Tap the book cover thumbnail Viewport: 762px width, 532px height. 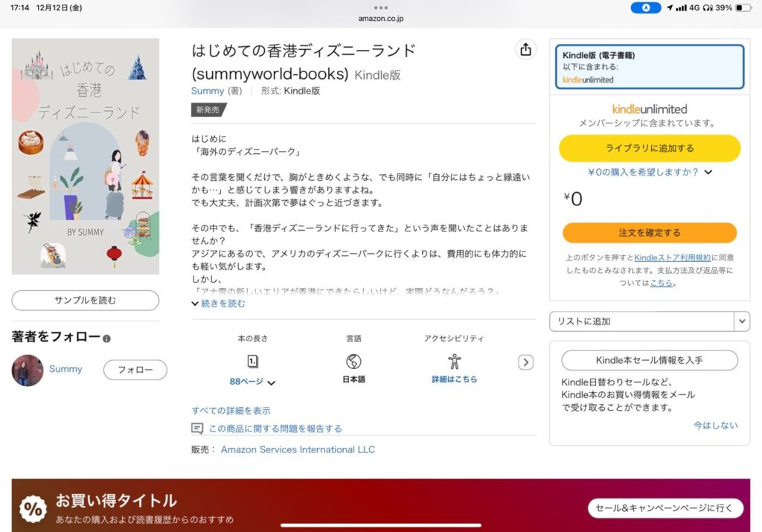tap(86, 156)
